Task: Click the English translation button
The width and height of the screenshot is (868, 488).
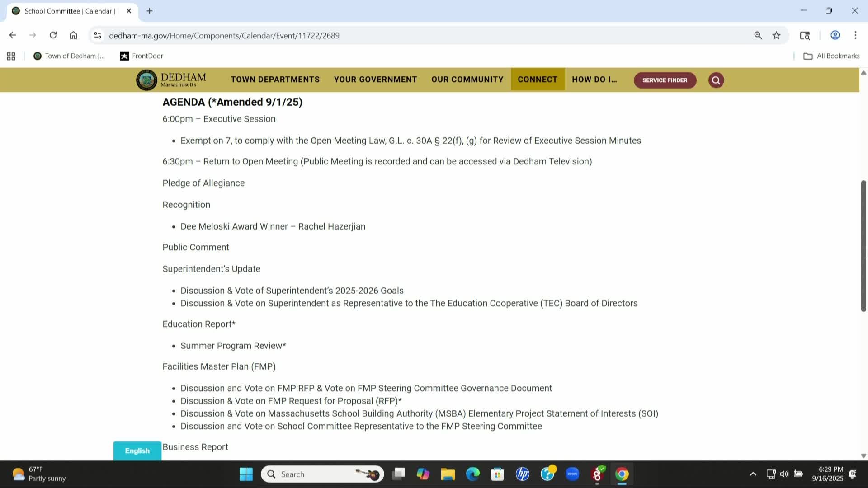Action: [137, 450]
